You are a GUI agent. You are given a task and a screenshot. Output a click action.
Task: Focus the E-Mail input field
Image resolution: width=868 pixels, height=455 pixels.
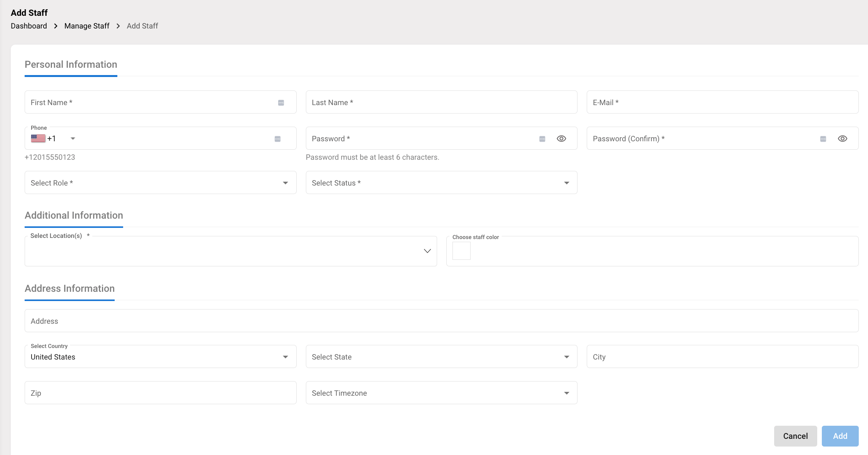point(722,102)
